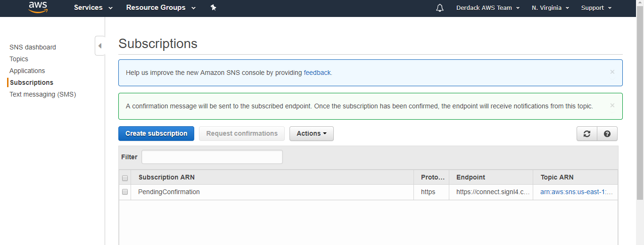Open the pin shortcuts icon in header
The width and height of the screenshot is (644, 245).
[214, 8]
